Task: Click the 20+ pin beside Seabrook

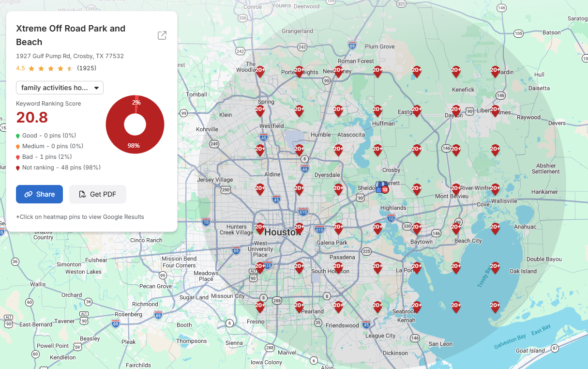Action: [x=417, y=307]
